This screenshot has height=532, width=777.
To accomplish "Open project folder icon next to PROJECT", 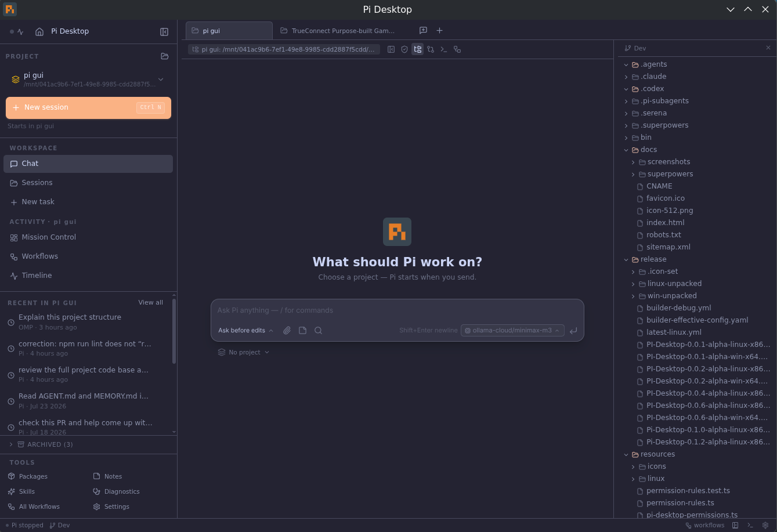I will (165, 56).
